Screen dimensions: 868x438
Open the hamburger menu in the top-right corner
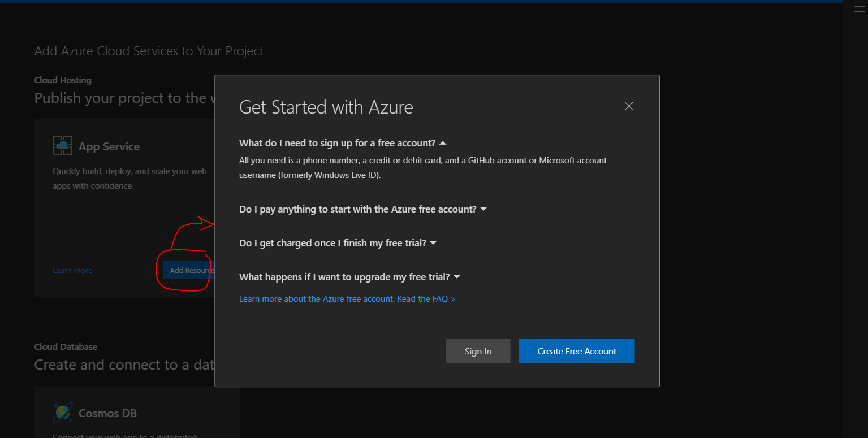858,6
